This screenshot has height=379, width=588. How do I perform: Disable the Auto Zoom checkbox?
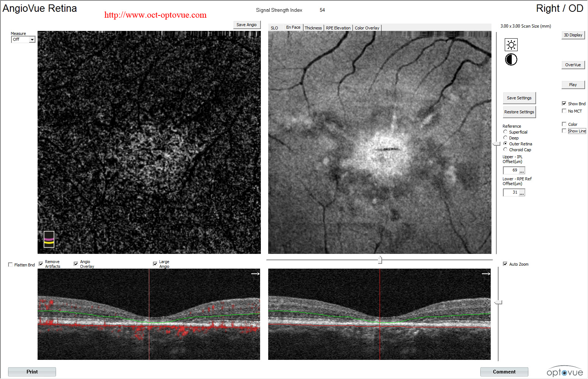pyautogui.click(x=505, y=264)
